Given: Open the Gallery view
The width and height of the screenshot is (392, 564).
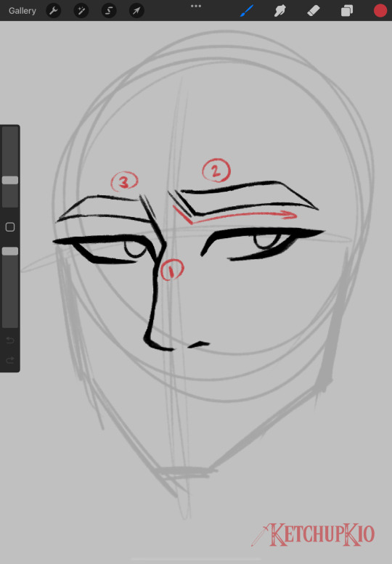Looking at the screenshot, I should click(23, 11).
